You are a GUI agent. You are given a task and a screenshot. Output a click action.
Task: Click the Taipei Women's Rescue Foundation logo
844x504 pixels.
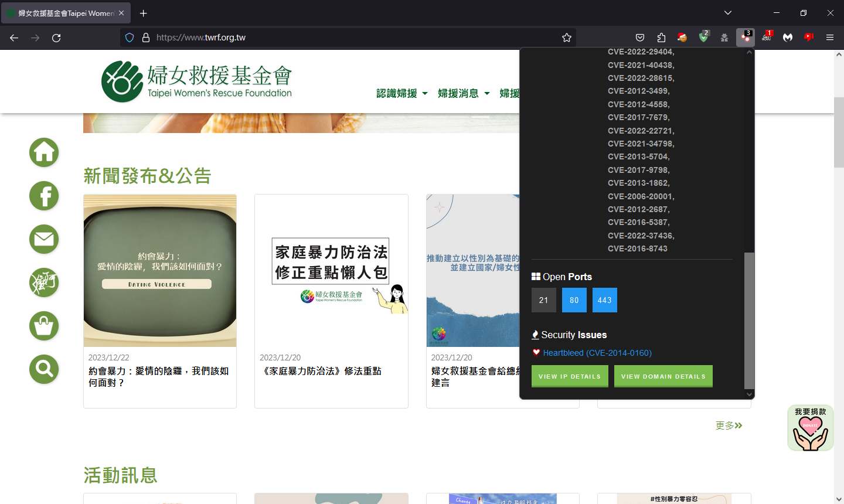196,81
